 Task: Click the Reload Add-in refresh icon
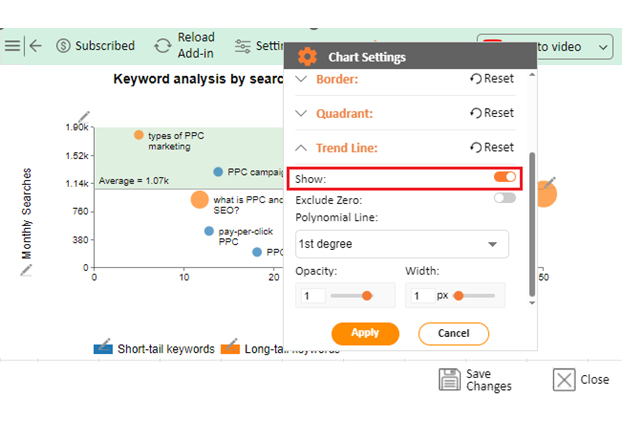tap(163, 46)
